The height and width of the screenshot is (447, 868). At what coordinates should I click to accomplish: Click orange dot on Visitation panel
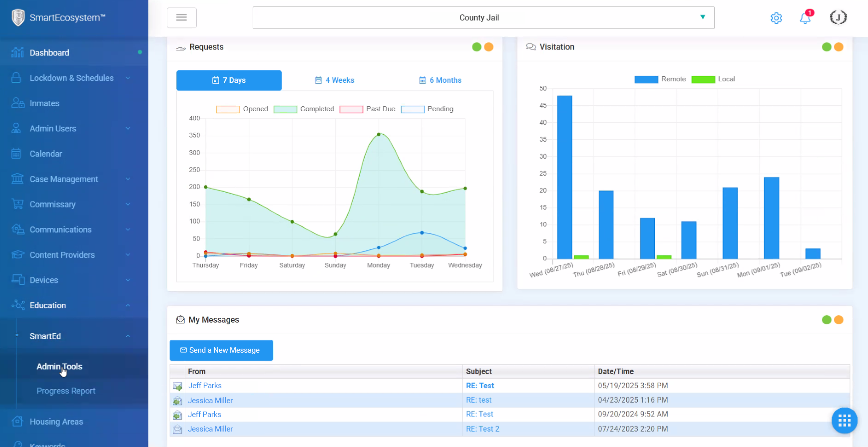click(x=839, y=47)
